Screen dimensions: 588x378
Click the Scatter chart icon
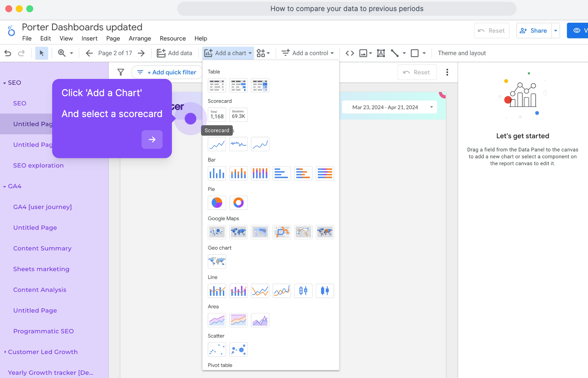[217, 349]
